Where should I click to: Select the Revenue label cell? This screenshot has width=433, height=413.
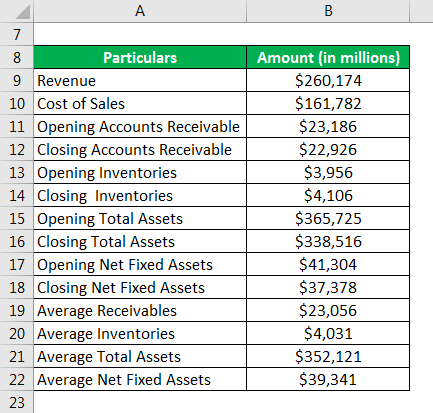tap(140, 80)
